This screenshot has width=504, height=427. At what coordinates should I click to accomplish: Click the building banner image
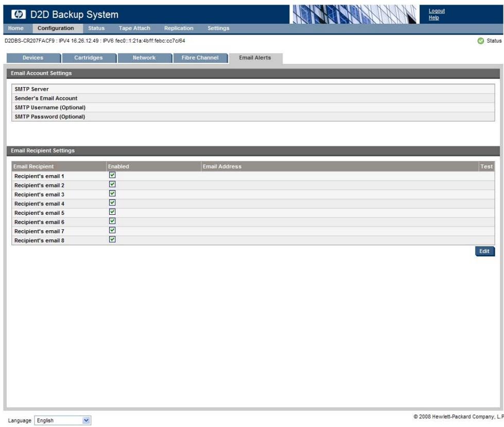point(354,14)
